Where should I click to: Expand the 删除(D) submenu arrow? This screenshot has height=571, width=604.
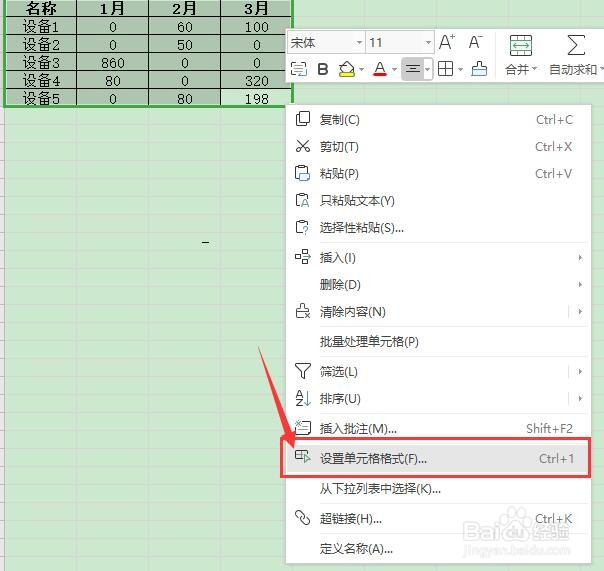580,284
